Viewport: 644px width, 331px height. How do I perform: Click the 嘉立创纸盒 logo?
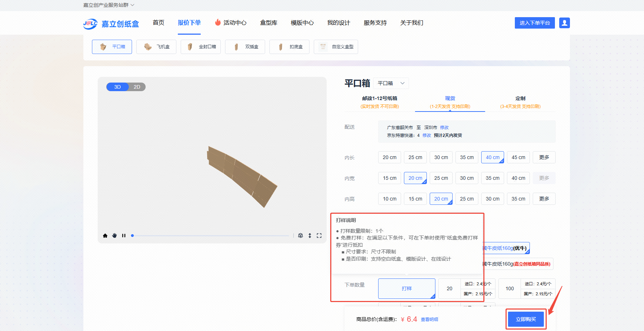(x=111, y=24)
